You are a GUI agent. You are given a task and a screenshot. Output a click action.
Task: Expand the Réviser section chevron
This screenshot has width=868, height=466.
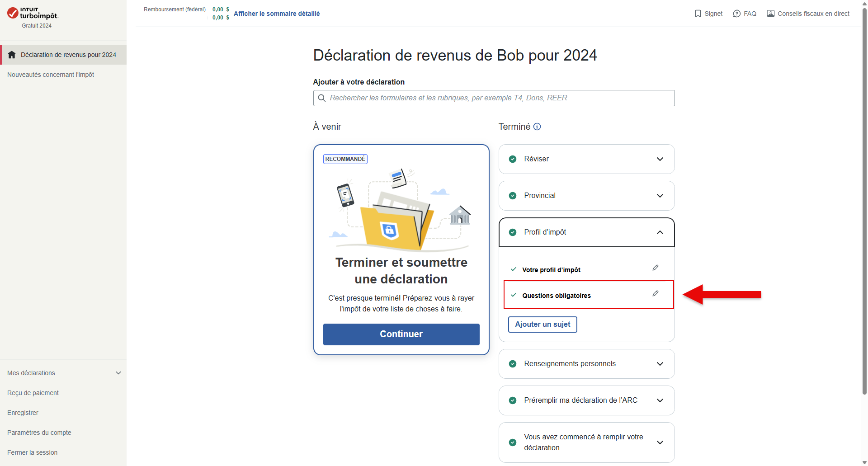point(660,159)
